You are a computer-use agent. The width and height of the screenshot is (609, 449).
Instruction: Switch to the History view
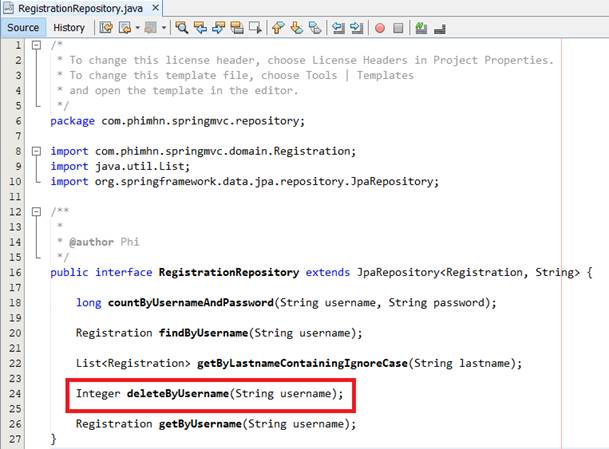[x=69, y=28]
